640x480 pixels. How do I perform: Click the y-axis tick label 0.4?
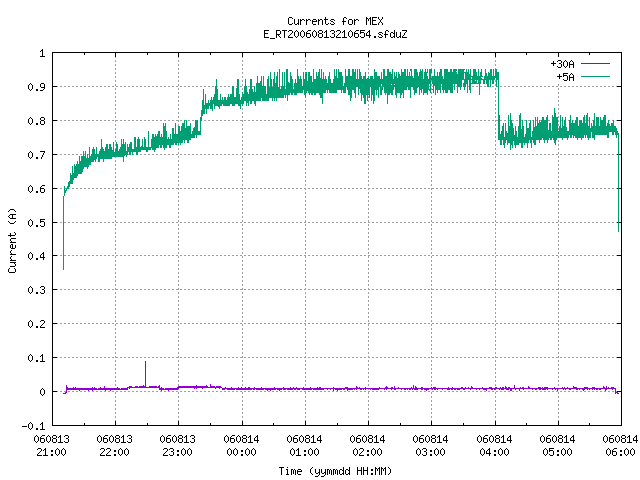point(36,256)
